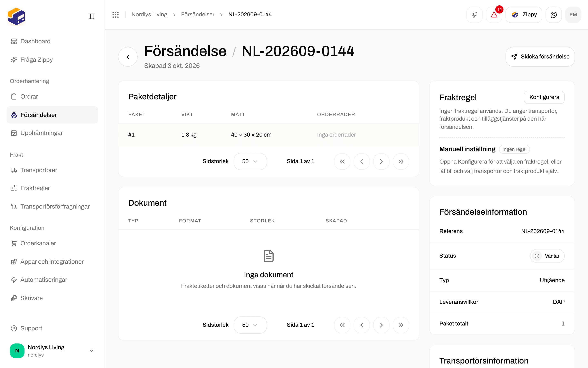The height and width of the screenshot is (368, 588).
Task: Go to last page in Paketdetaljer
Action: pyautogui.click(x=401, y=161)
